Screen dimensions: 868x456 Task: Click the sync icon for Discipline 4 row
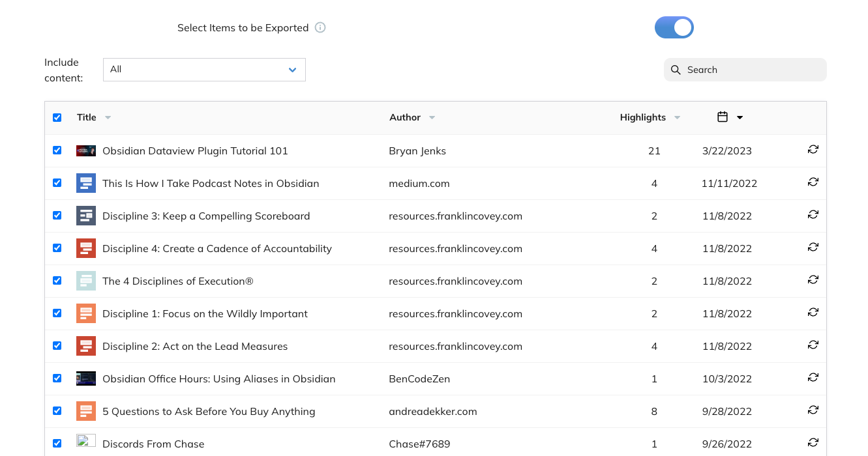pos(813,248)
